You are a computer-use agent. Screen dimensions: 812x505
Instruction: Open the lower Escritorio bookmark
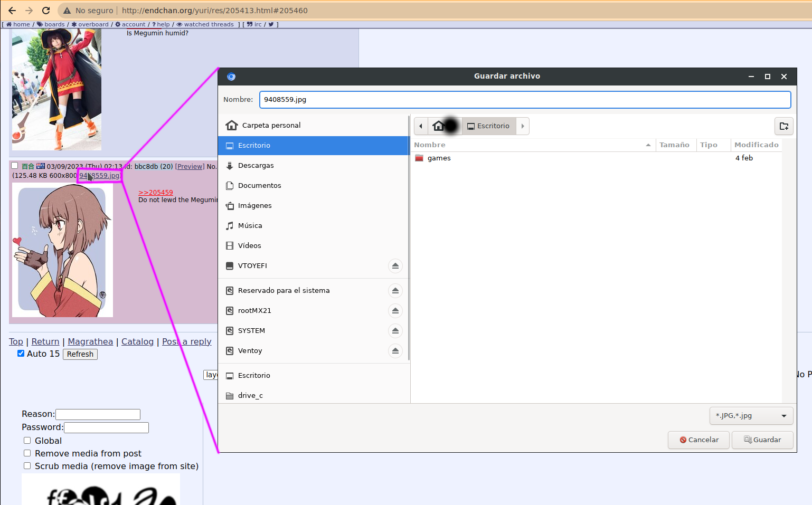click(x=314, y=376)
